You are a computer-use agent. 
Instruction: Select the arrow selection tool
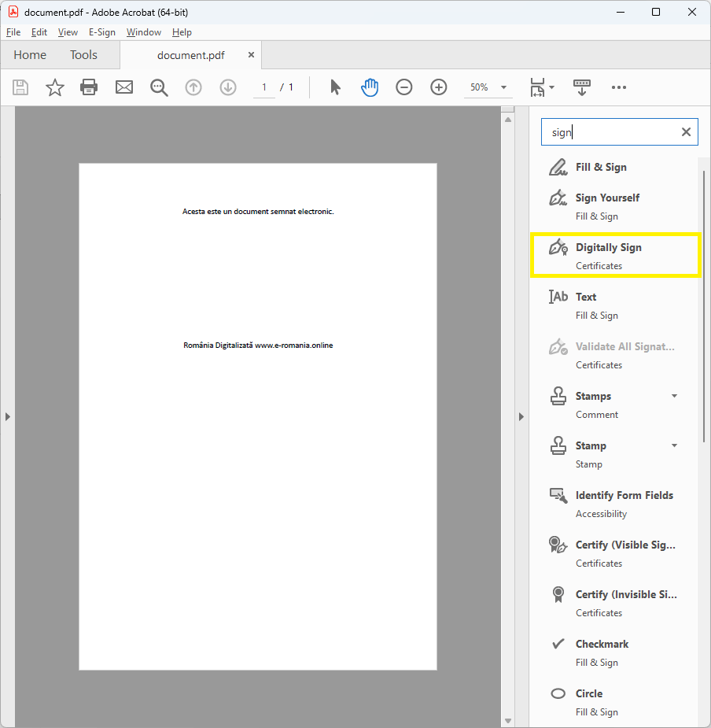(336, 87)
